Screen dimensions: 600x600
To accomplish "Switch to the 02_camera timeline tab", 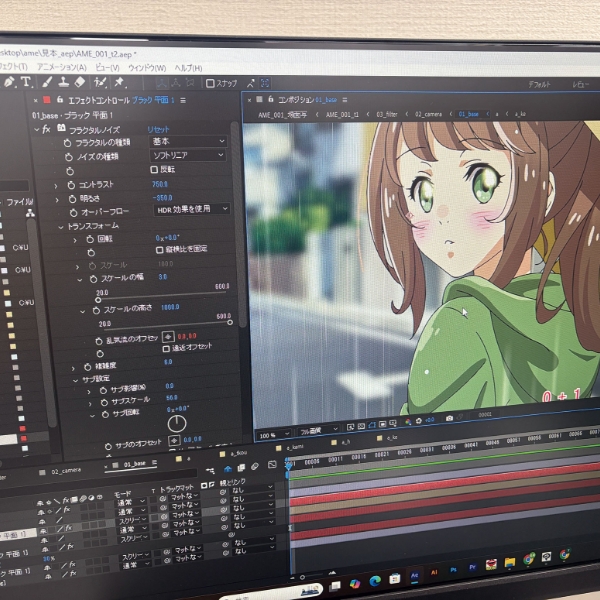I will (66, 471).
